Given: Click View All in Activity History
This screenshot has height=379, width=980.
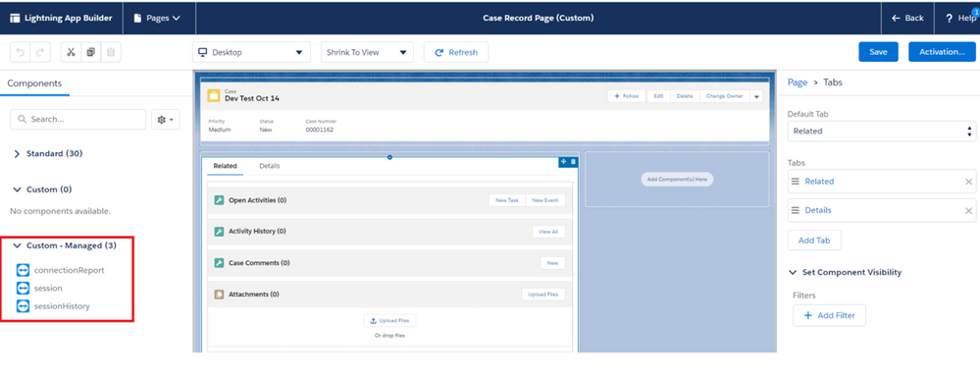Looking at the screenshot, I should [x=548, y=232].
